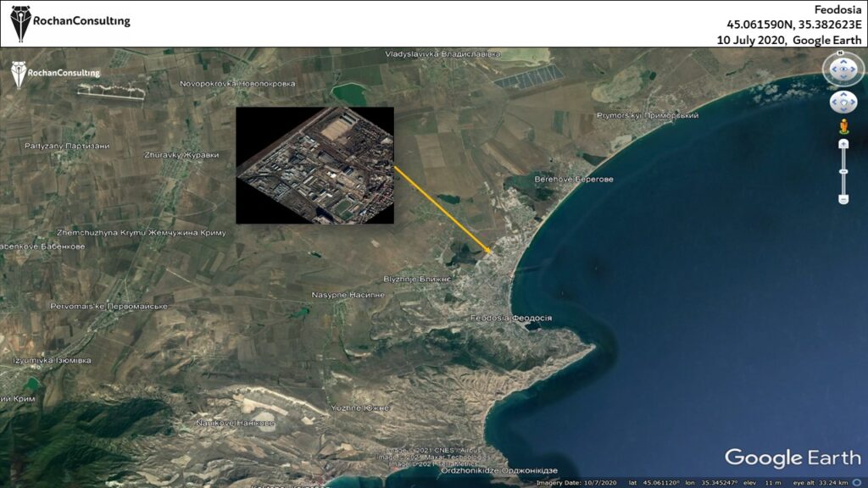Click the Partyzany Партизани place label
The height and width of the screenshot is (488, 868).
[67, 146]
